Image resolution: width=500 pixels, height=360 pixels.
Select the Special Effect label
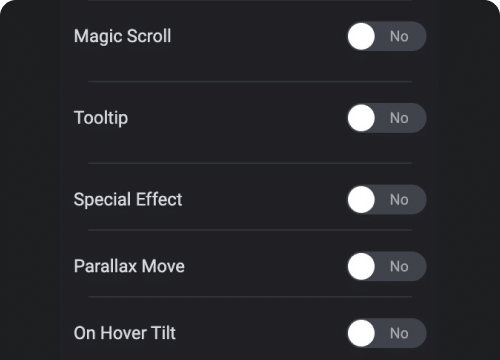pyautogui.click(x=128, y=199)
